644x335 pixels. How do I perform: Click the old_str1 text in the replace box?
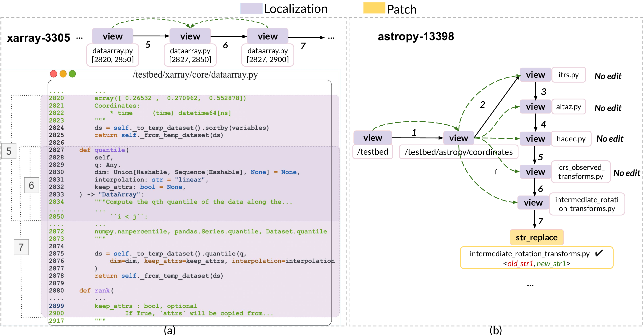point(521,264)
